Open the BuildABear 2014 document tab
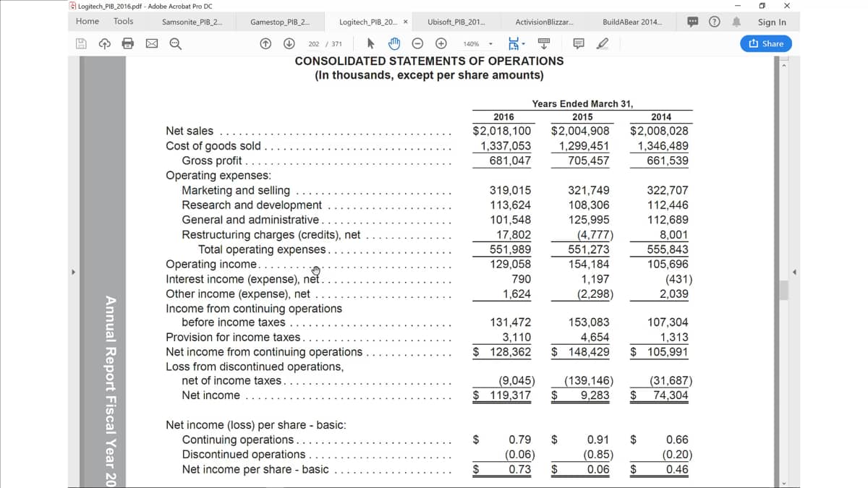The height and width of the screenshot is (488, 868). (632, 22)
